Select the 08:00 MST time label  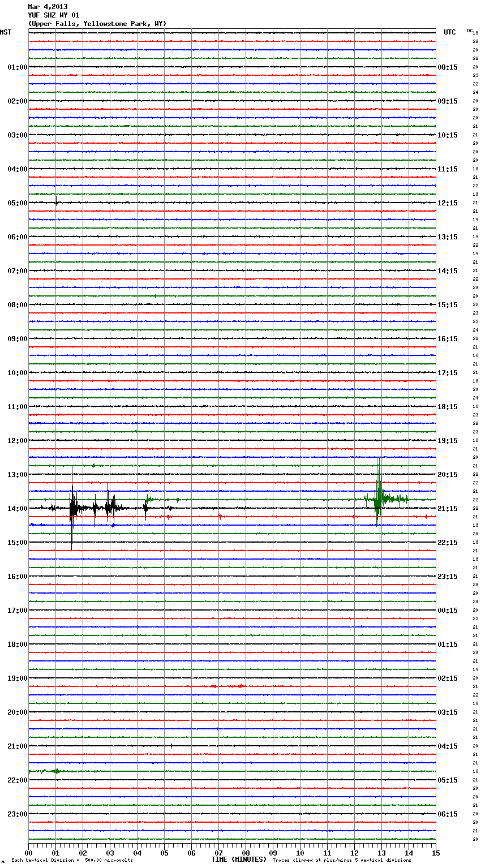pos(17,305)
